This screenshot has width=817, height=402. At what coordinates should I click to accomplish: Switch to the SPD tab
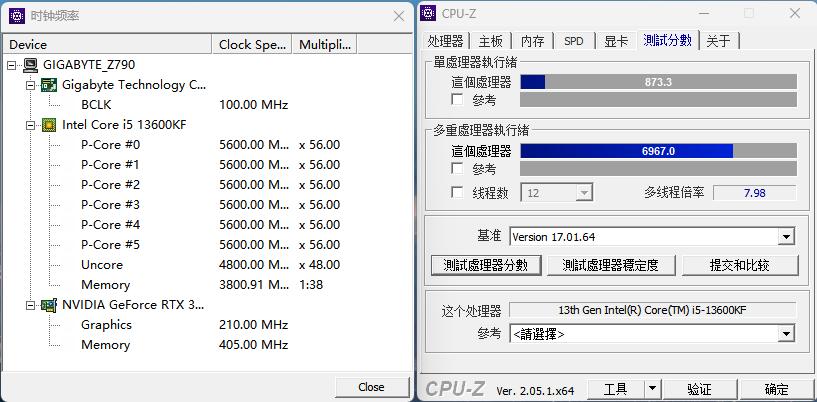pos(574,41)
